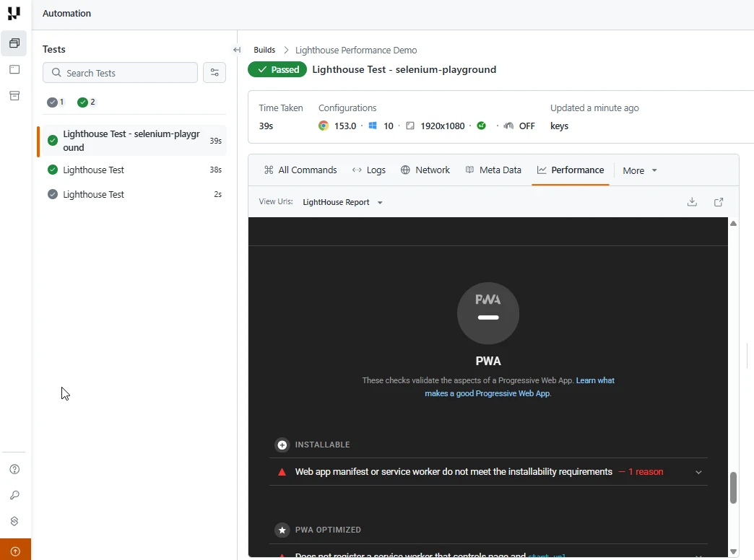The width and height of the screenshot is (754, 560).
Task: Filter by grey completed status count 1
Action: click(56, 102)
